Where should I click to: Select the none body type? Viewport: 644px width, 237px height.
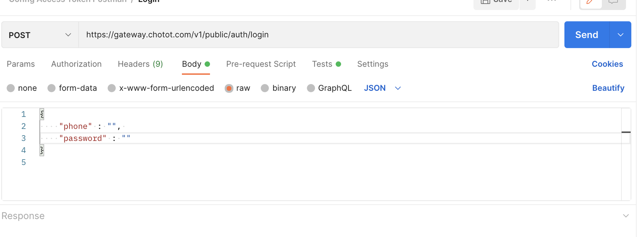point(11,88)
